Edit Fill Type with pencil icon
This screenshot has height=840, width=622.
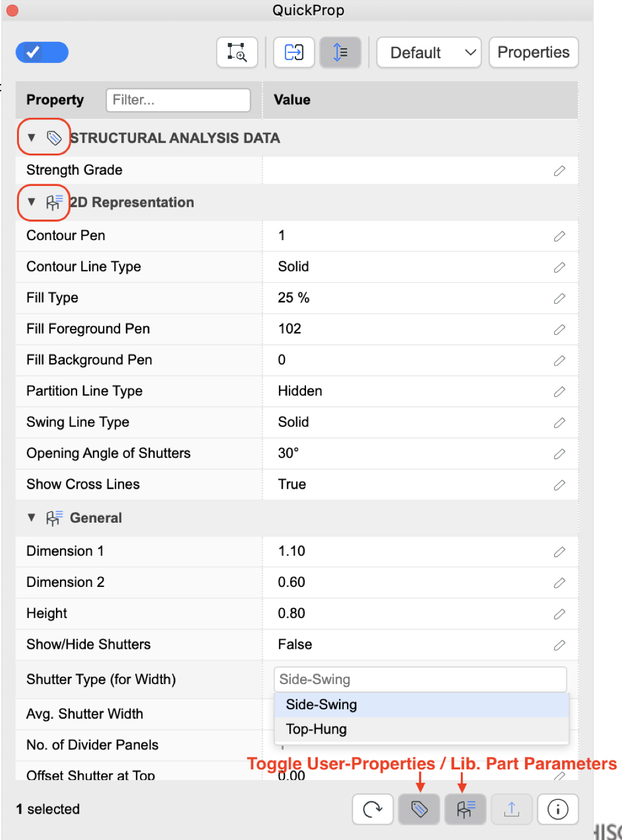click(x=560, y=298)
